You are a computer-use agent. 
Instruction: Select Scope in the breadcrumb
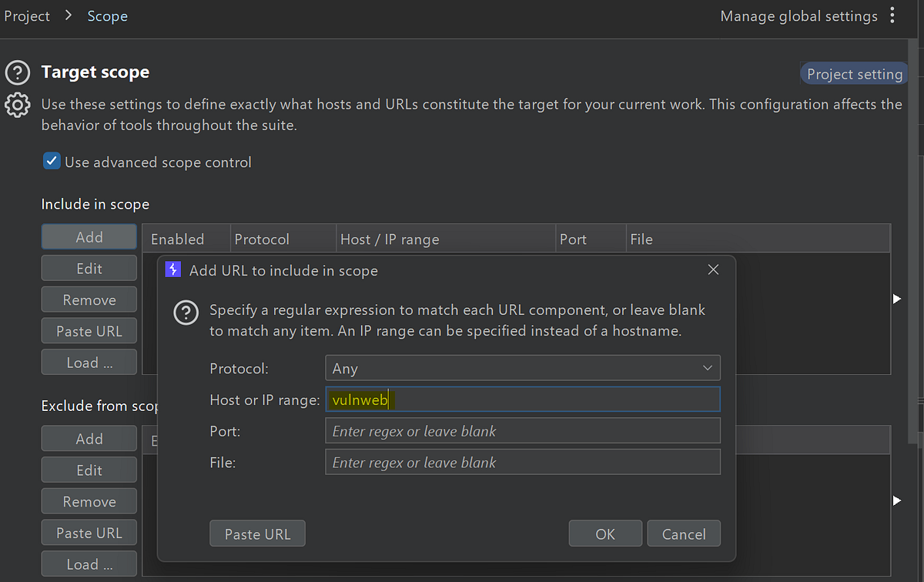[x=107, y=15]
